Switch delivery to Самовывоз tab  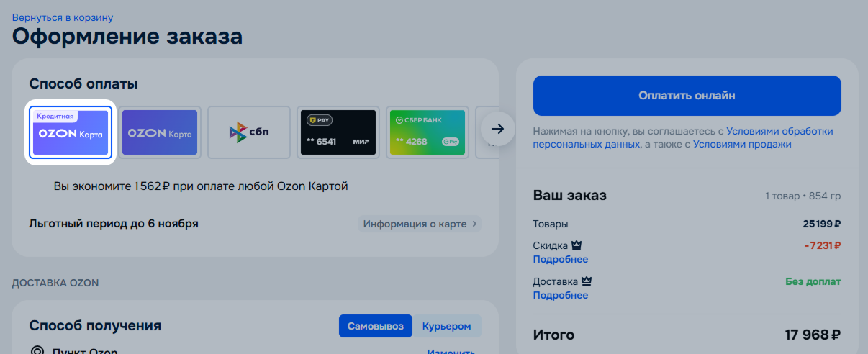tap(376, 326)
